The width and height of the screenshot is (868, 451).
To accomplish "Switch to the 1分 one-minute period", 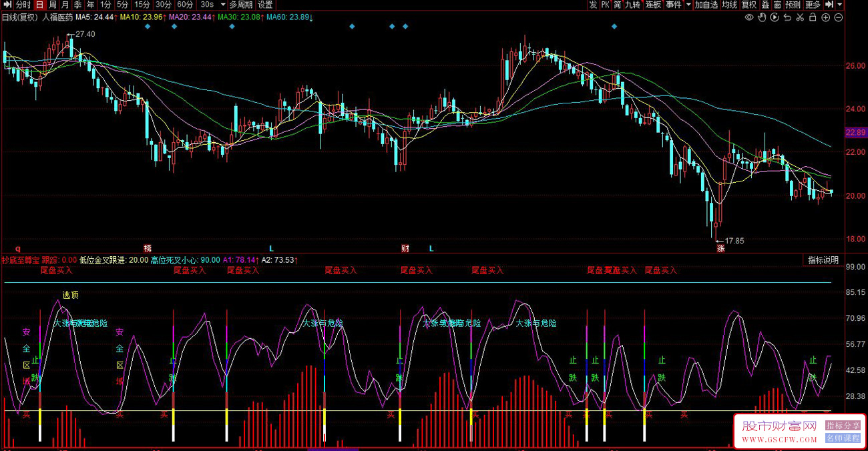I will click(x=105, y=5).
